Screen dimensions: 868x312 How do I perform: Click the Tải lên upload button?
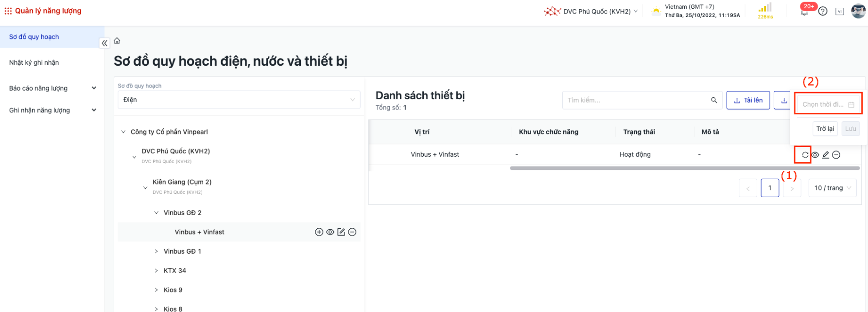tap(748, 100)
